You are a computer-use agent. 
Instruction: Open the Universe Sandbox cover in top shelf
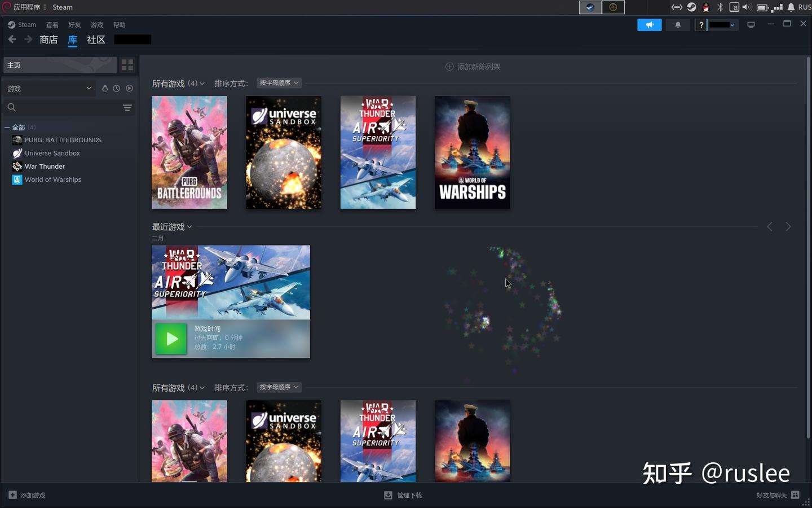(284, 152)
